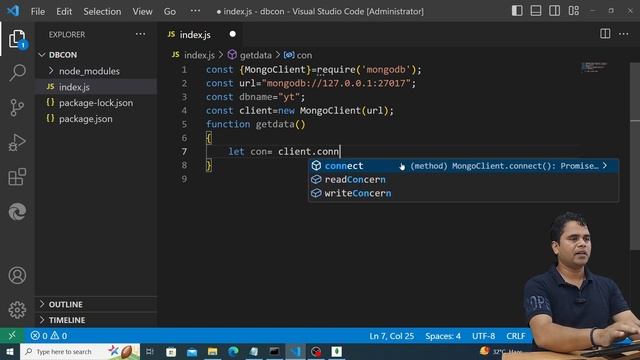640x360 pixels.
Task: Click the Windows taskbar search box
Action: (x=80, y=351)
